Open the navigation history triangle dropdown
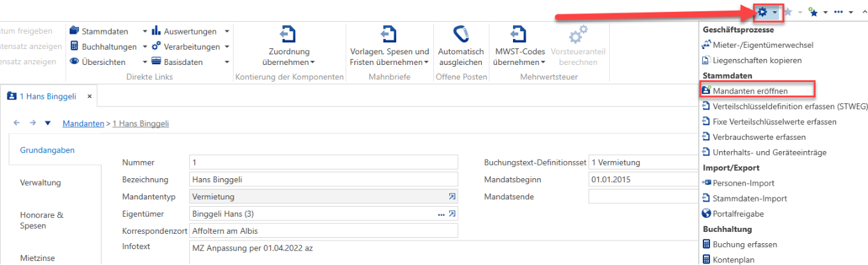Viewport: 868px width, 265px height. 47,123
